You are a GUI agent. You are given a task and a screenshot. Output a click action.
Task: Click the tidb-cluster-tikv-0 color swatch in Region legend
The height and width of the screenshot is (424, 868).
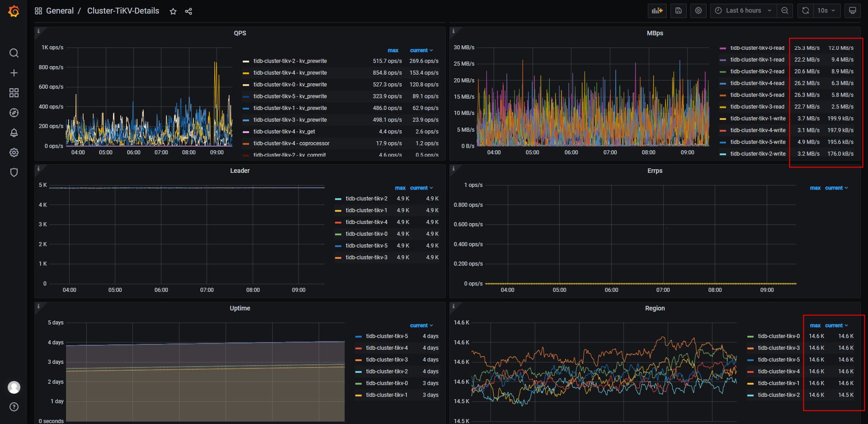(750, 336)
